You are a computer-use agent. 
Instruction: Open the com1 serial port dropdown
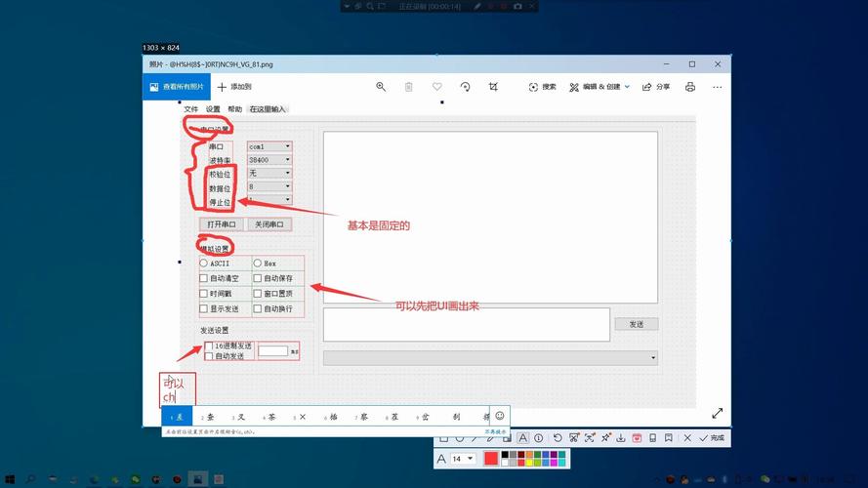pyautogui.click(x=269, y=146)
